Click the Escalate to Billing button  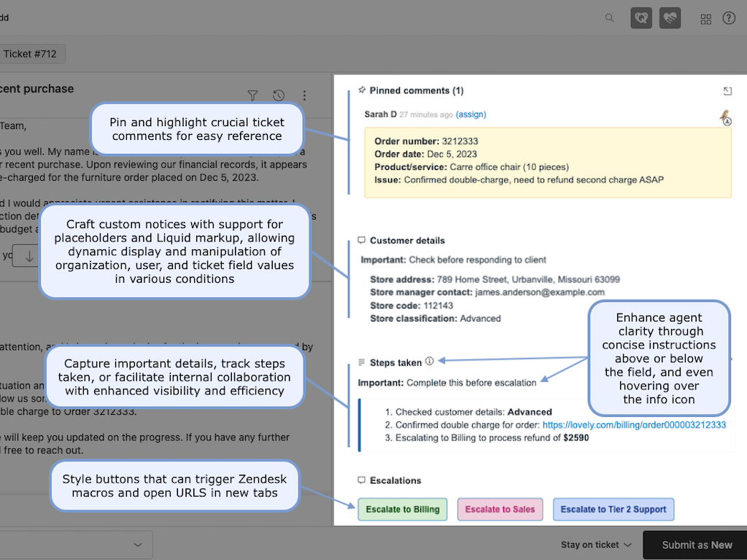tap(402, 509)
